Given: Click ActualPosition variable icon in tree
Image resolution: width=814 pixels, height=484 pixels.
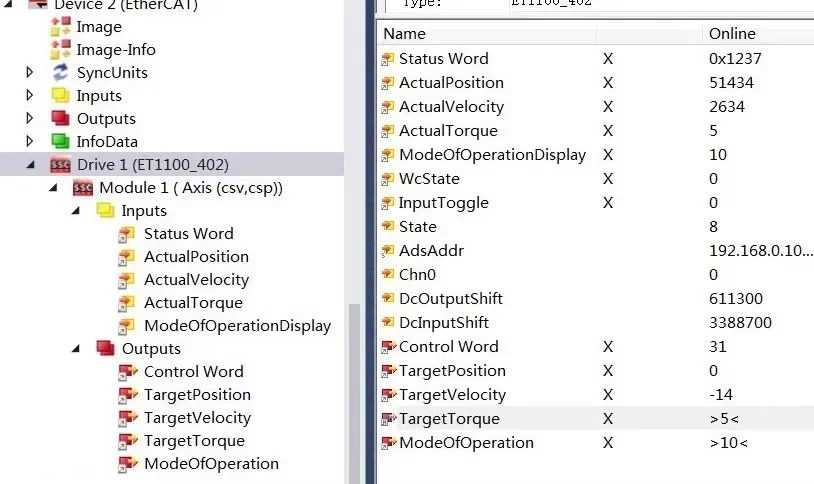Looking at the screenshot, I should coord(126,257).
